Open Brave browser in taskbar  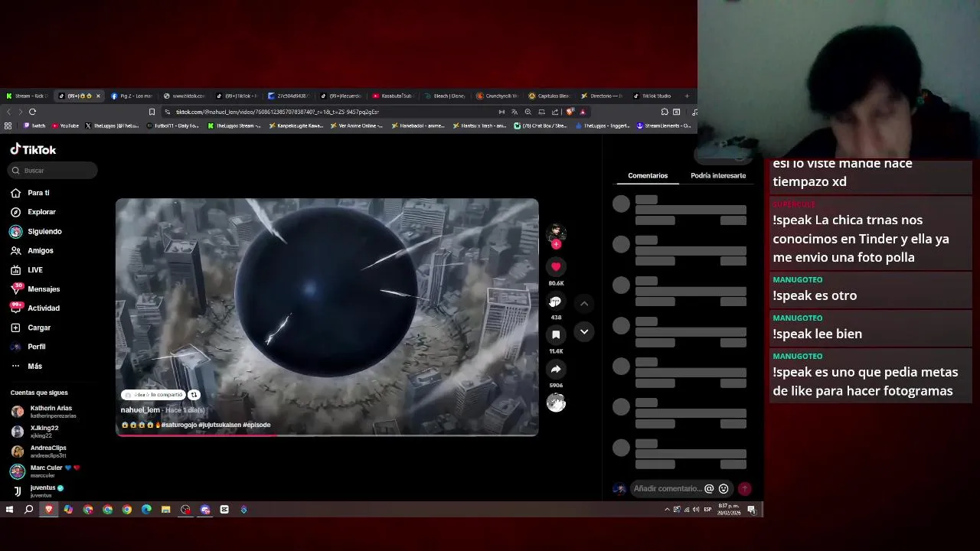pos(49,510)
